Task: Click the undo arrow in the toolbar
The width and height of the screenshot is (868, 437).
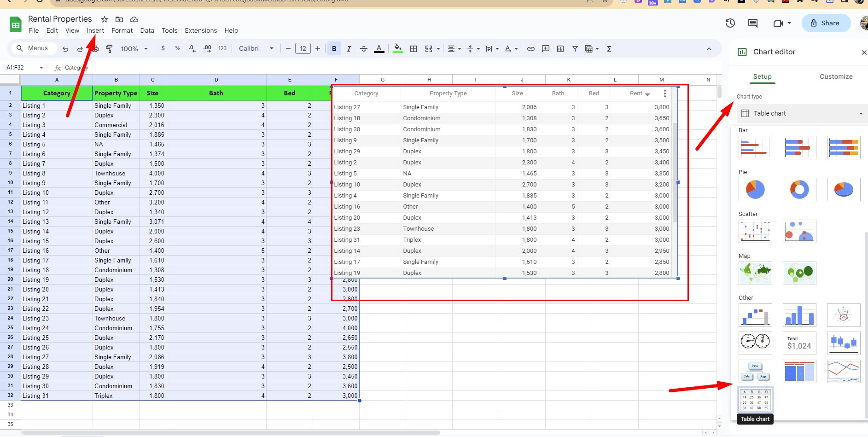Action: click(65, 49)
